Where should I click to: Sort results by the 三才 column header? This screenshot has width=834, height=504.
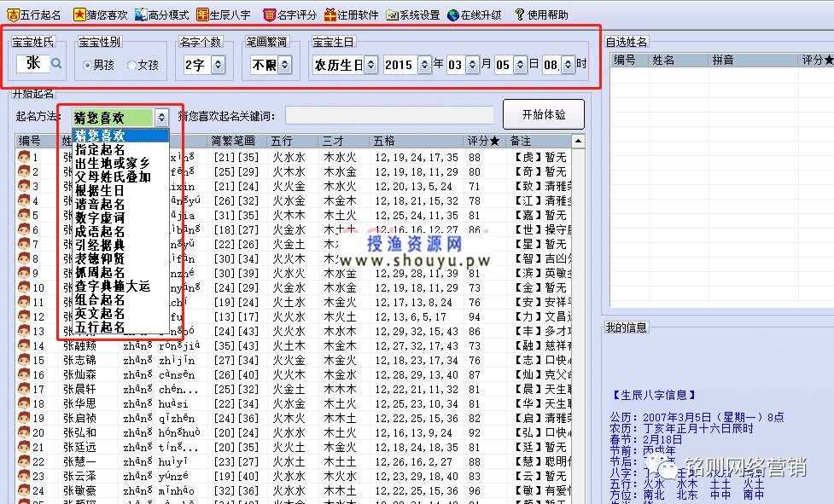point(344,141)
